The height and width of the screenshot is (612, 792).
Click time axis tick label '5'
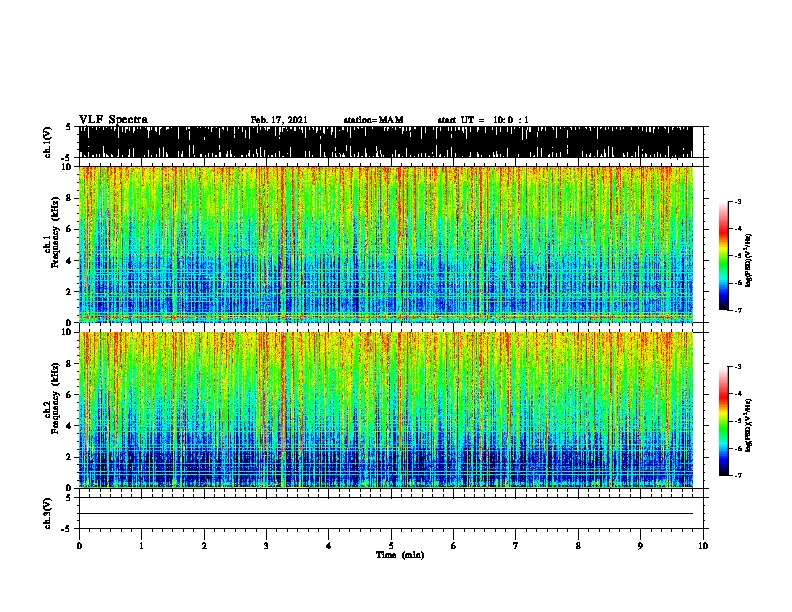[x=391, y=546]
